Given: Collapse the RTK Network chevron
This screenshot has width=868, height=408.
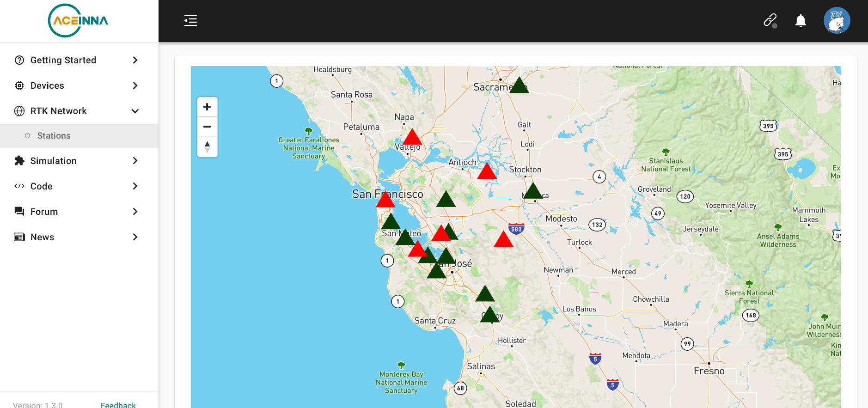Looking at the screenshot, I should tap(135, 111).
